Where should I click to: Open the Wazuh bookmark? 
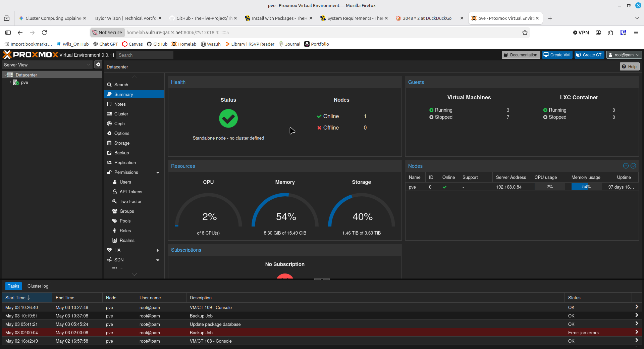(211, 44)
